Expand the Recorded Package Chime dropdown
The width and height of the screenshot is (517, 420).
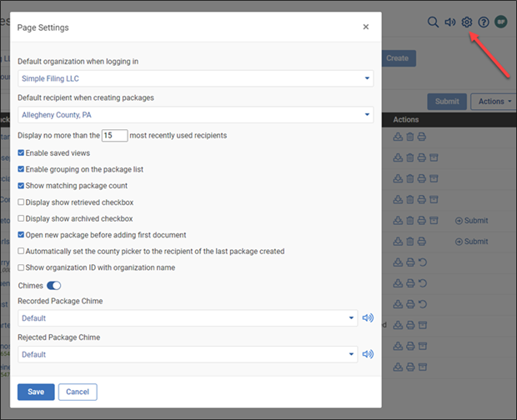tap(188, 317)
